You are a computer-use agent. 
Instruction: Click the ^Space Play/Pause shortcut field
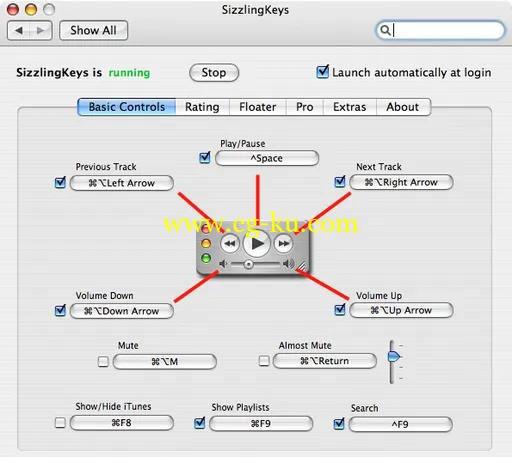click(267, 158)
